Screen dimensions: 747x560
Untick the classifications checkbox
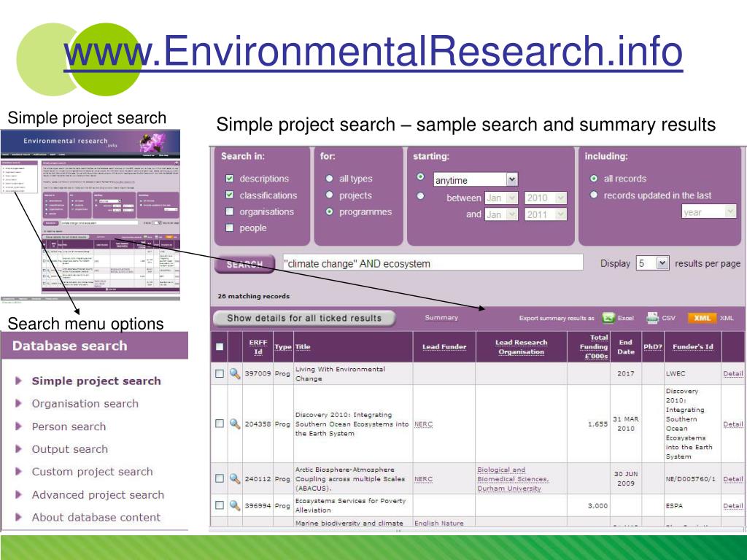229,195
